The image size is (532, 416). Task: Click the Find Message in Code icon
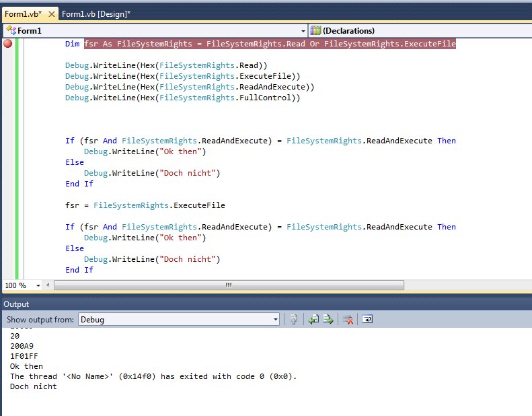[293, 320]
